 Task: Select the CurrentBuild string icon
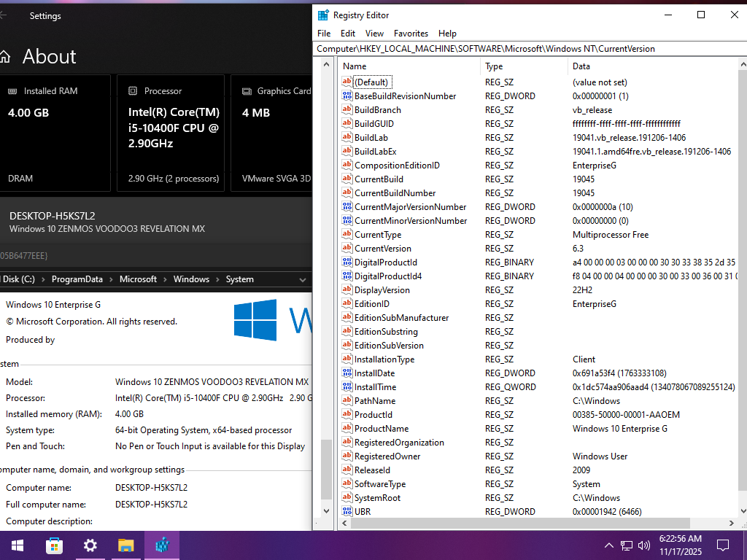coord(347,179)
